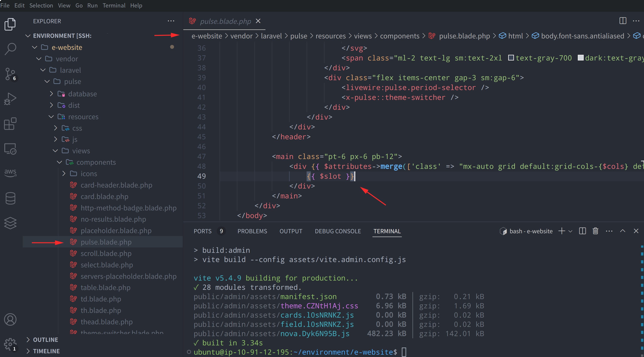Switch to the OUTPUT tab

[291, 231]
